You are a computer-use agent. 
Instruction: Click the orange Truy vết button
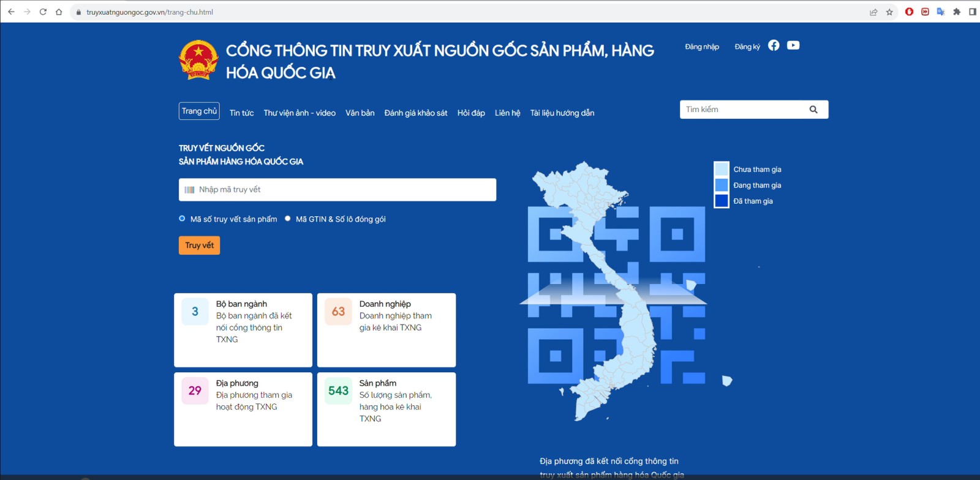coord(199,245)
